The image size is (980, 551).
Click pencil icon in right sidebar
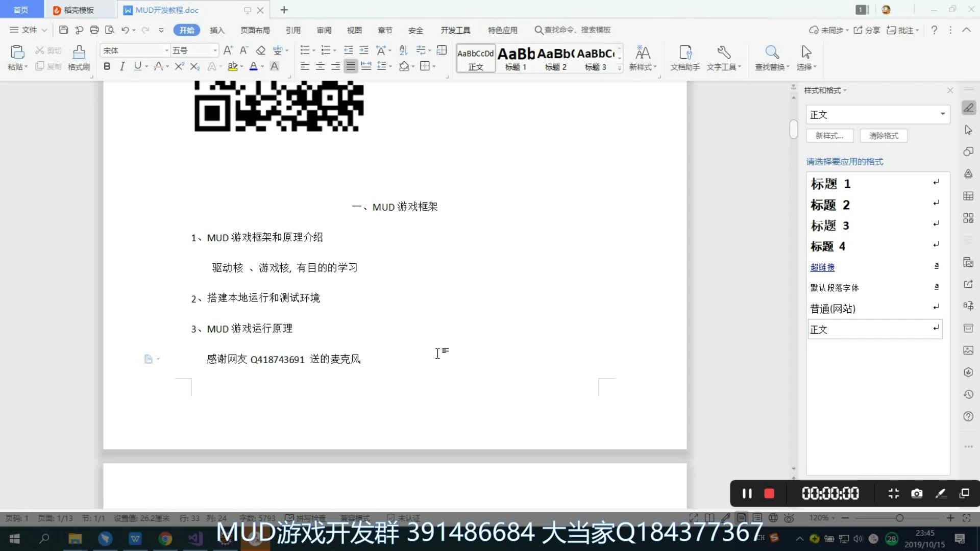click(968, 108)
